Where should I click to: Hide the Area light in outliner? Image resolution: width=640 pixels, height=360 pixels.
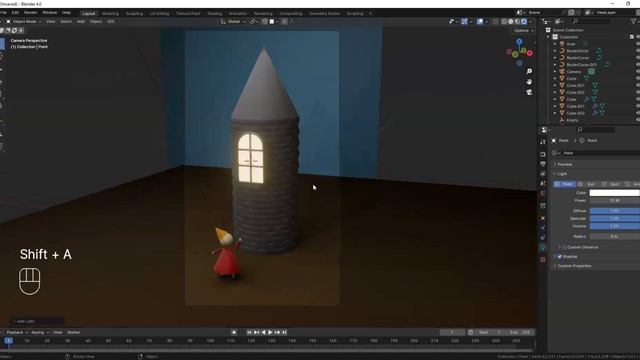click(638, 44)
